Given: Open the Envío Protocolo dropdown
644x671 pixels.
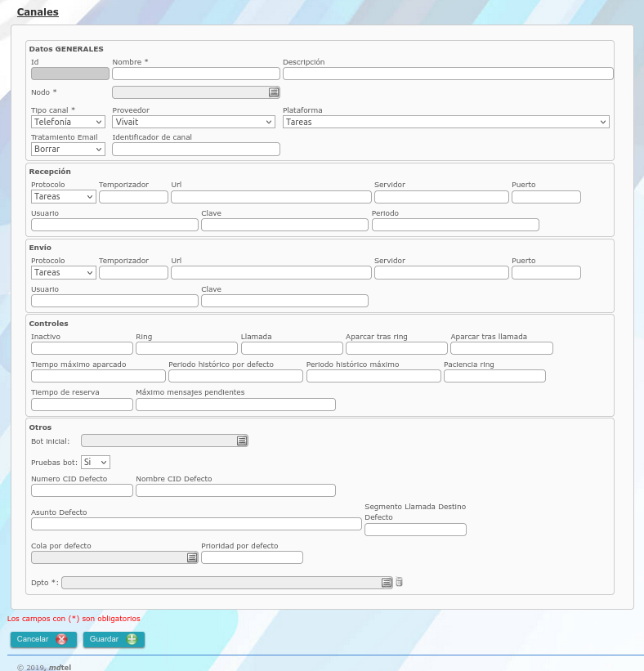Looking at the screenshot, I should tap(63, 273).
